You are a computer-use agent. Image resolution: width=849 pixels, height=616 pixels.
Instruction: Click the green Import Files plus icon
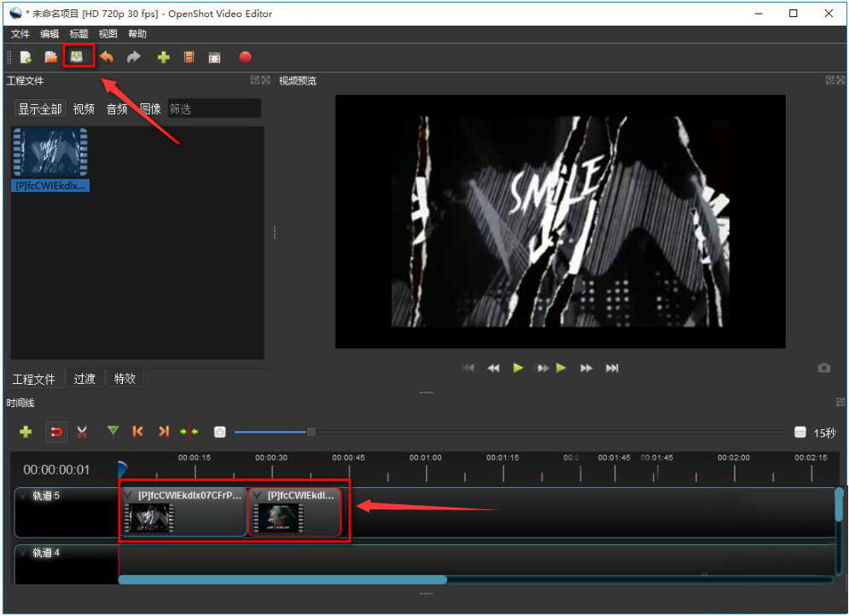(163, 57)
